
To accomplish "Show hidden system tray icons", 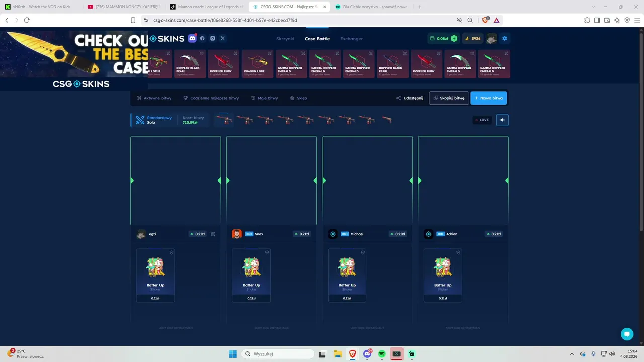I will [572, 354].
